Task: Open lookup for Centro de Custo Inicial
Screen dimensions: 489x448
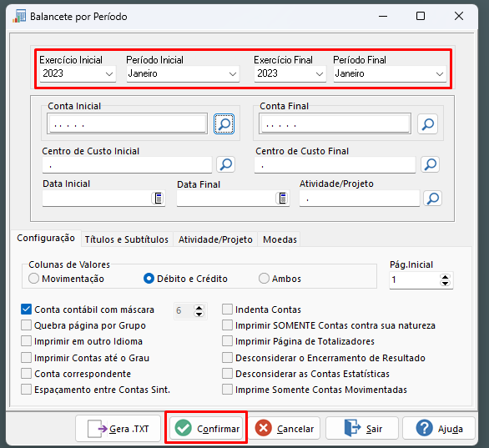Action: pos(226,164)
